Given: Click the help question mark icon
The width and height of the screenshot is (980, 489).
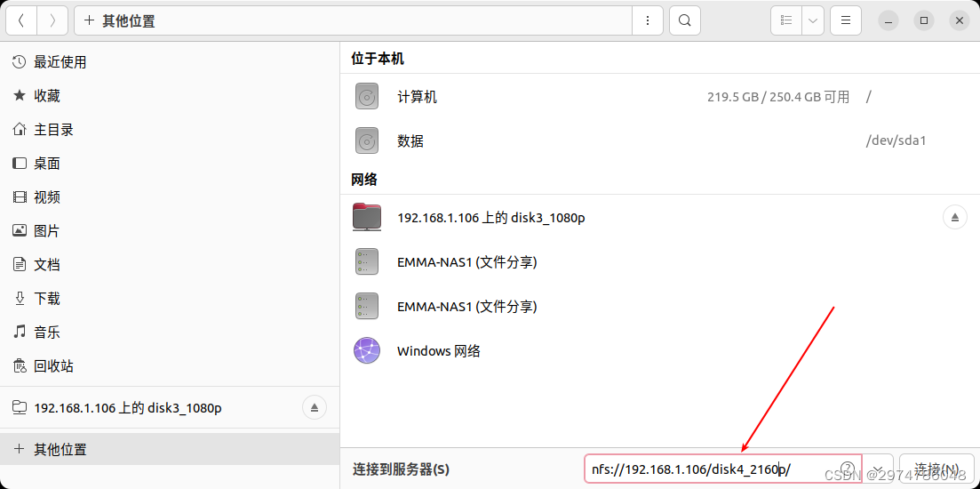Looking at the screenshot, I should (x=848, y=469).
